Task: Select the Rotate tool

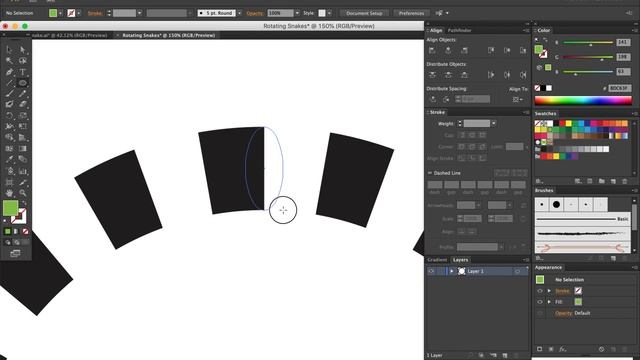Action: pyautogui.click(x=9, y=116)
